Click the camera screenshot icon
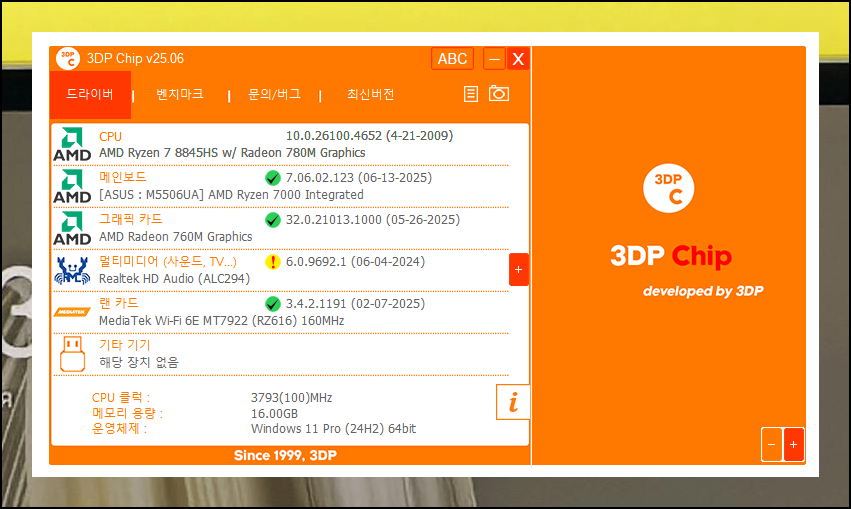851x509 pixels. click(x=499, y=93)
